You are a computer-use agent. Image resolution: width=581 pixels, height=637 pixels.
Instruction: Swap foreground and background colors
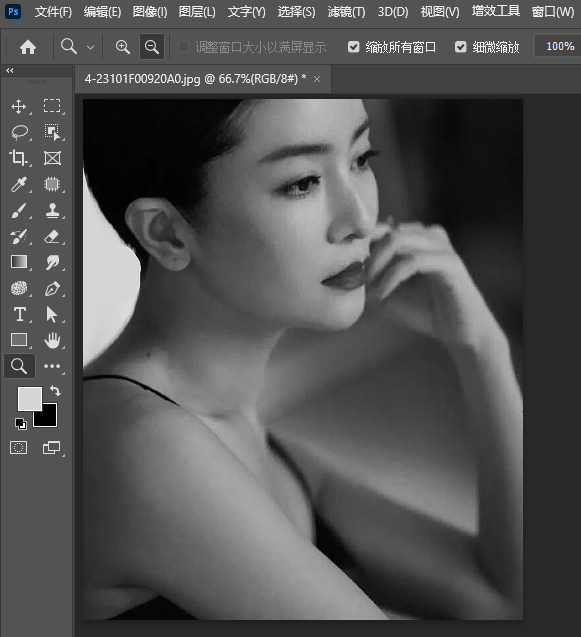[55, 390]
